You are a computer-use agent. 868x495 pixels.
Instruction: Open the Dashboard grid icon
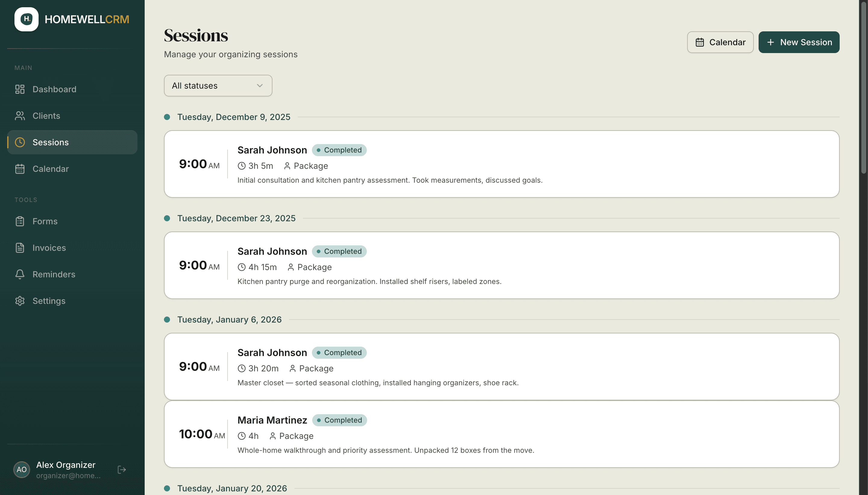click(20, 89)
